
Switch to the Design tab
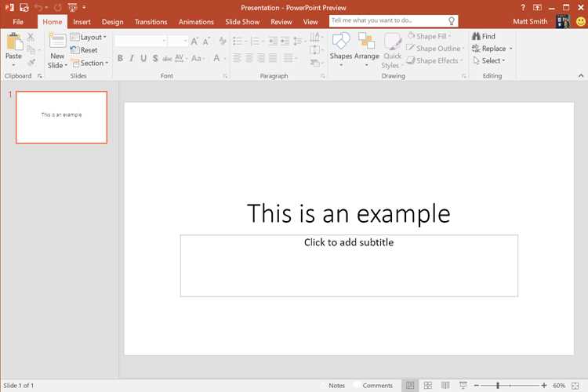tap(112, 22)
